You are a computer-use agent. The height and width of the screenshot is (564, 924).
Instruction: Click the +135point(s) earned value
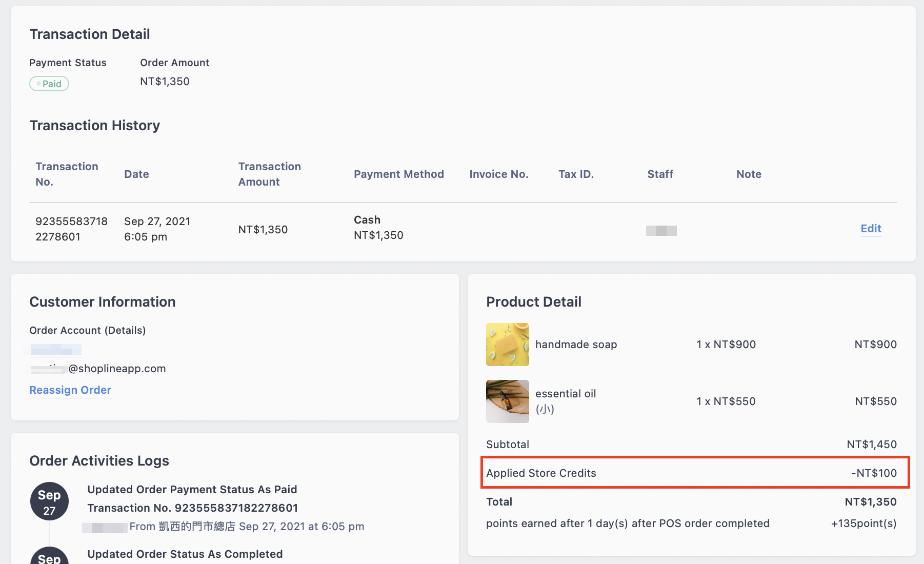click(x=863, y=523)
